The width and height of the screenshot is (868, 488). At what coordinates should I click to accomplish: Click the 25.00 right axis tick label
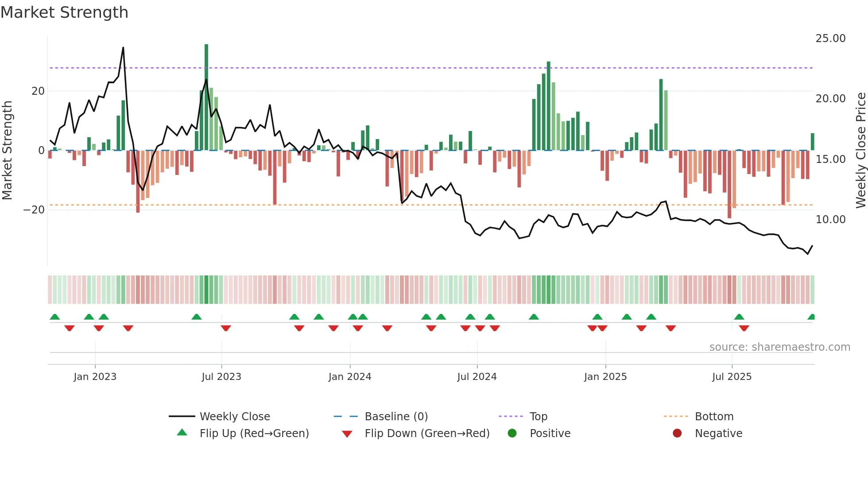pos(830,39)
